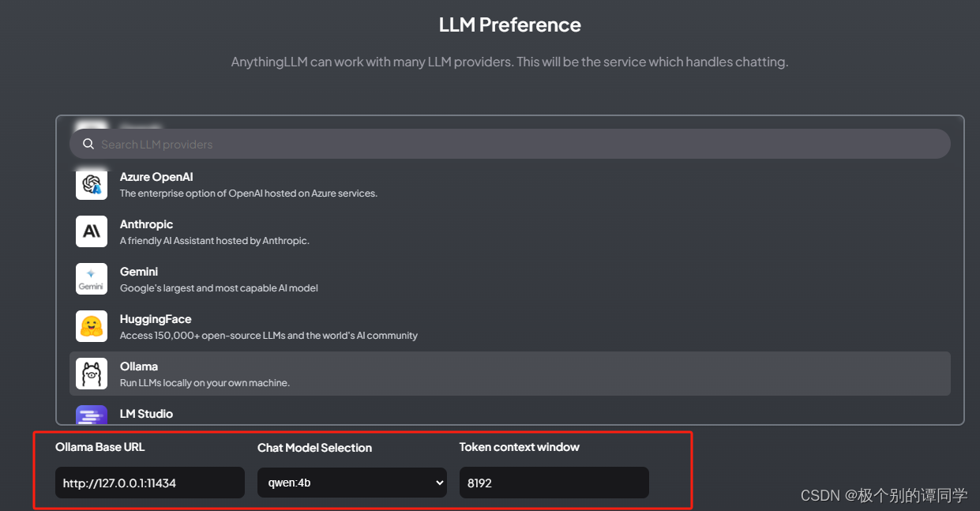Click the Gemini logo icon
The width and height of the screenshot is (980, 511).
click(x=92, y=279)
